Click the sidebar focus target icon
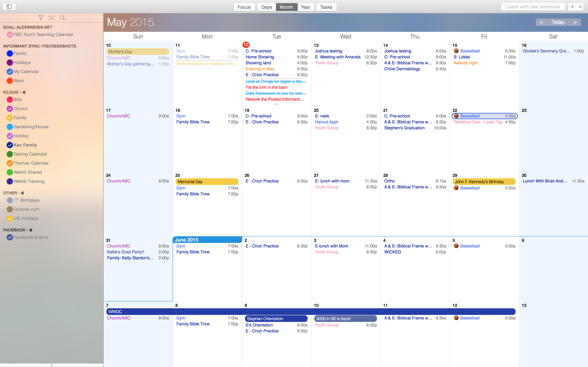This screenshot has height=367, width=588. click(x=51, y=18)
